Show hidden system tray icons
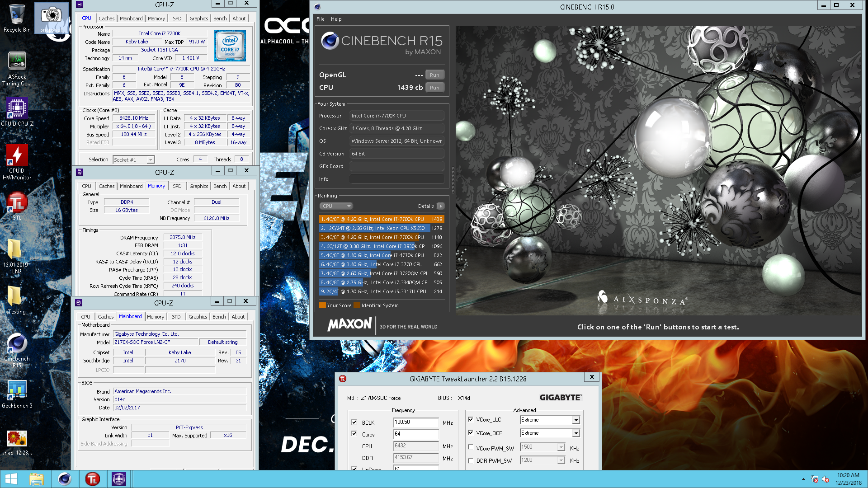The height and width of the screenshot is (488, 868). point(803,479)
